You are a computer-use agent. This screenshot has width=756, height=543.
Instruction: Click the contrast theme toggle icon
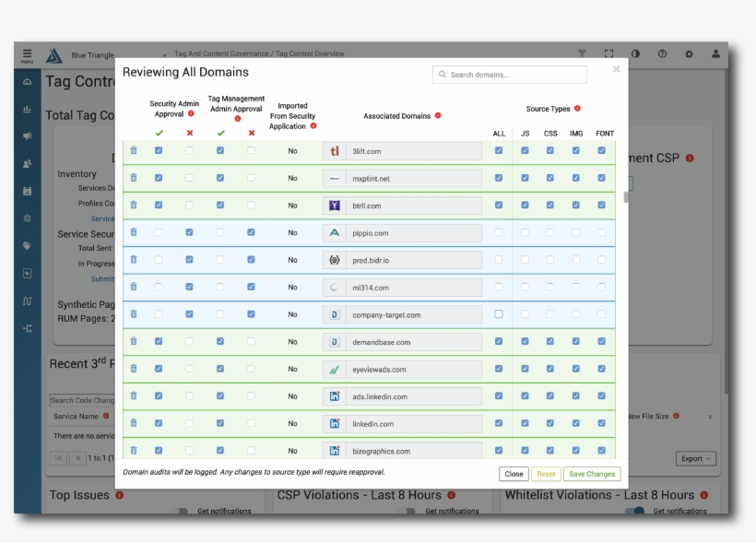pos(636,53)
